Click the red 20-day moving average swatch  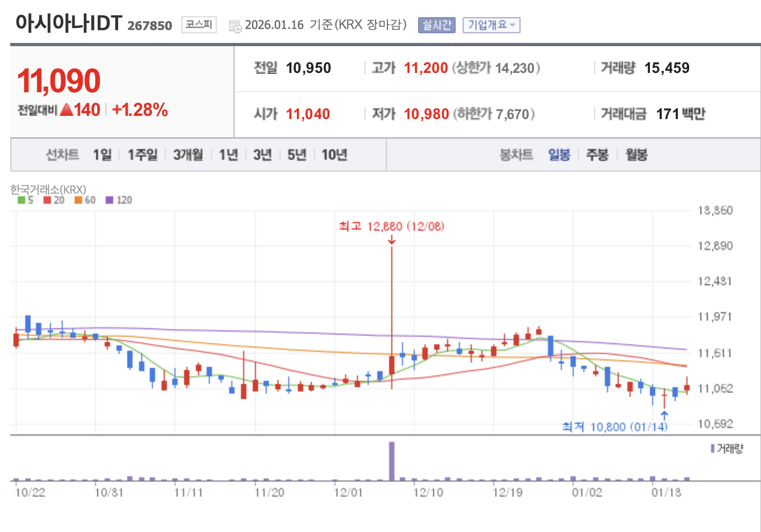click(x=47, y=200)
